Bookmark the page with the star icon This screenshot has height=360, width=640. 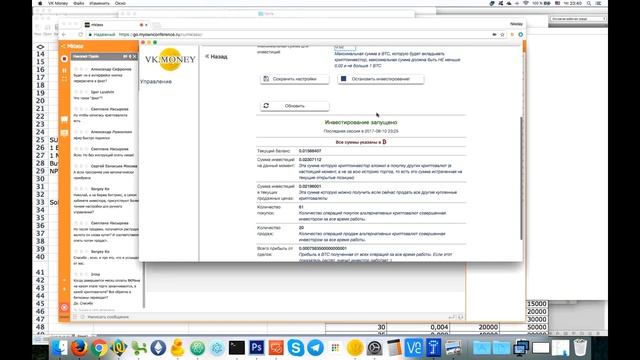click(502, 35)
